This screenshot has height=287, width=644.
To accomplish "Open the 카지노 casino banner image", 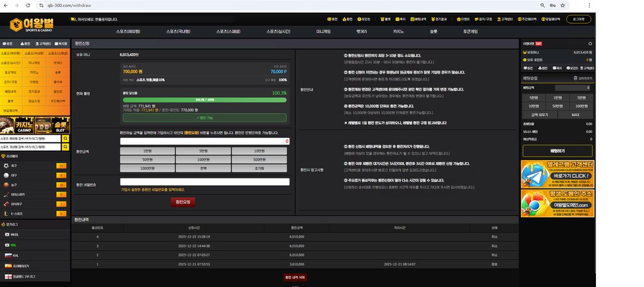I will coord(17,125).
